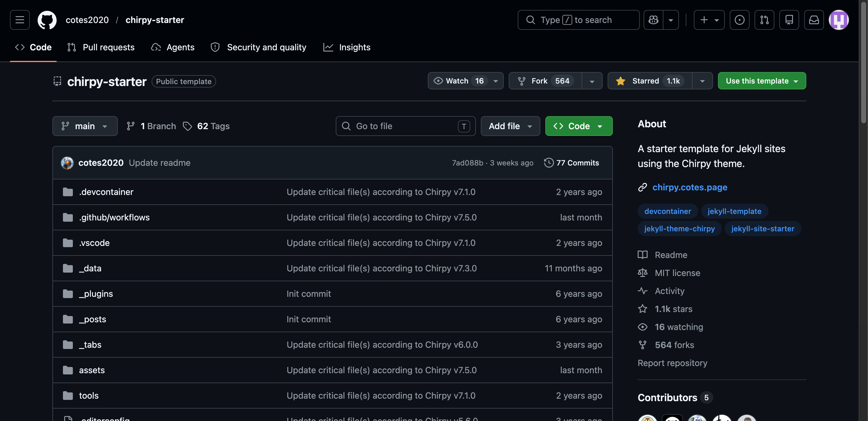Click the GitHub logo home icon
Viewport: 868px width, 421px height.
click(x=47, y=20)
